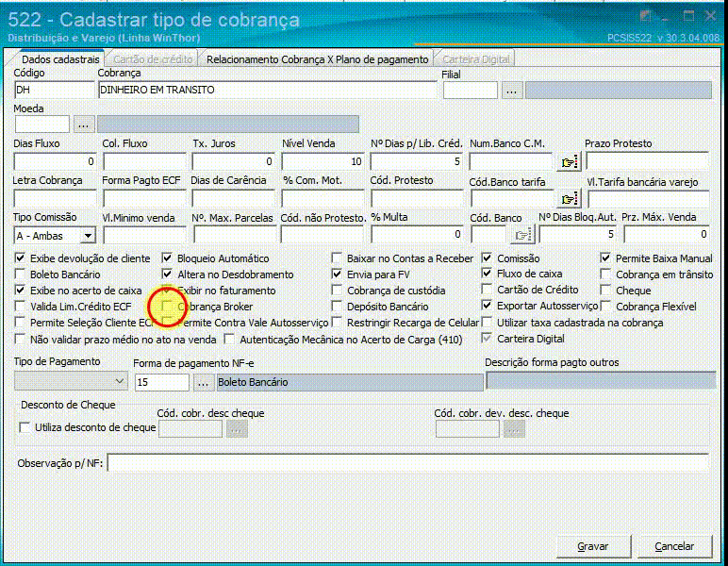Toggle Bloqueio Automático checkbox
This screenshot has width=728, height=566.
coord(167,258)
